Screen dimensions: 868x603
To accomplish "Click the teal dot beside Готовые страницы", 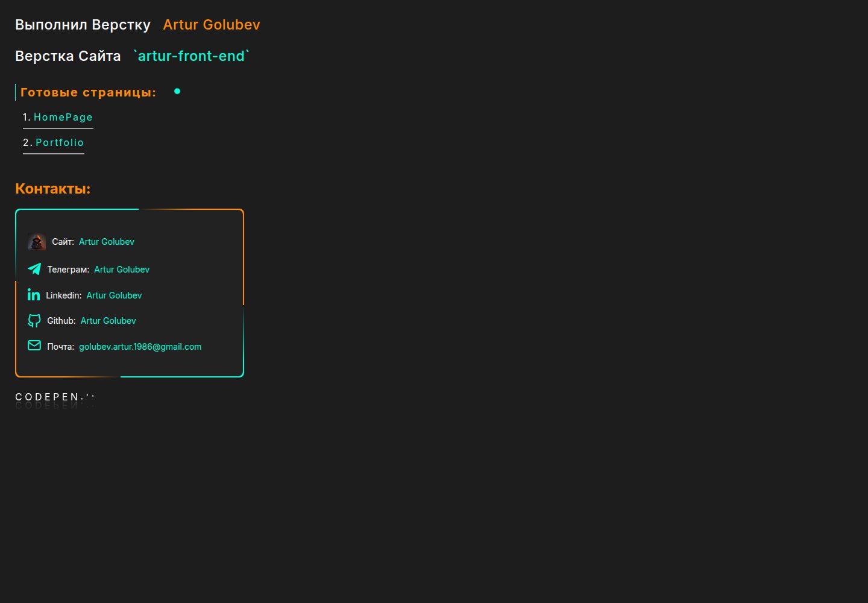I will pos(177,91).
